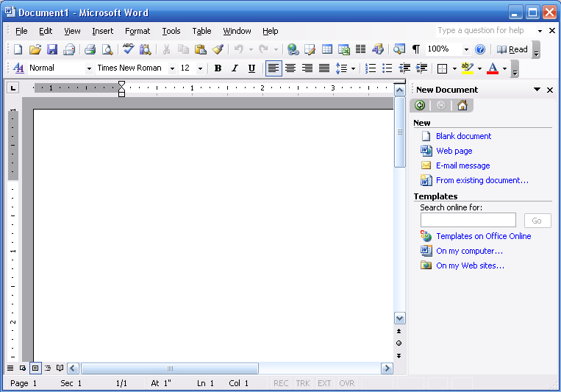Image resolution: width=561 pixels, height=392 pixels.
Task: Open the Times New Roman font dropdown
Action: [172, 68]
